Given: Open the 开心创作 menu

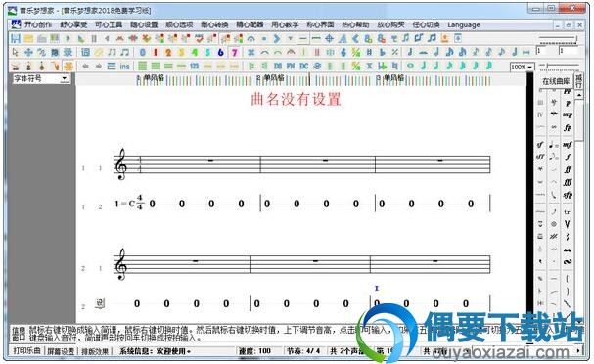Looking at the screenshot, I should (x=38, y=25).
